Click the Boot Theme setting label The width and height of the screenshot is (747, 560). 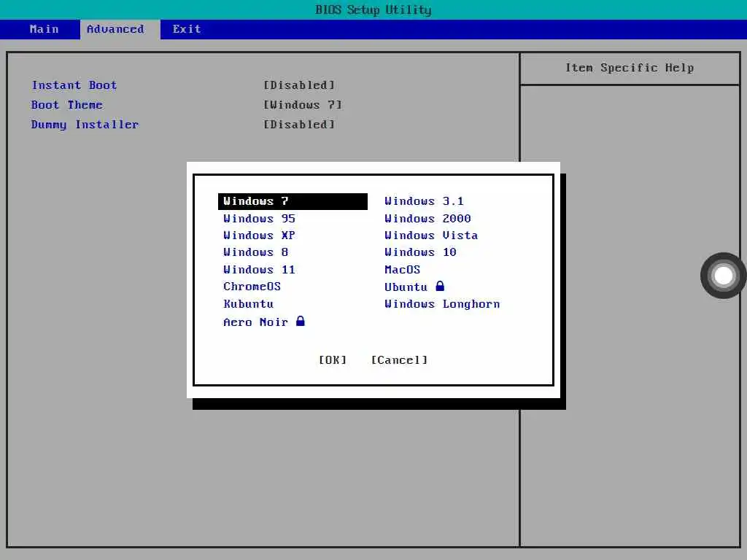66,105
